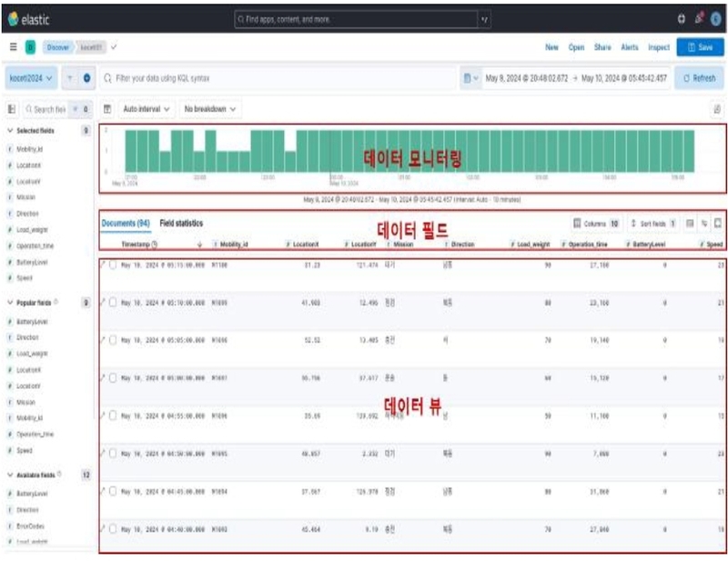The height and width of the screenshot is (561, 728).
Task: Click the Discover breadcrumb
Action: click(x=57, y=47)
